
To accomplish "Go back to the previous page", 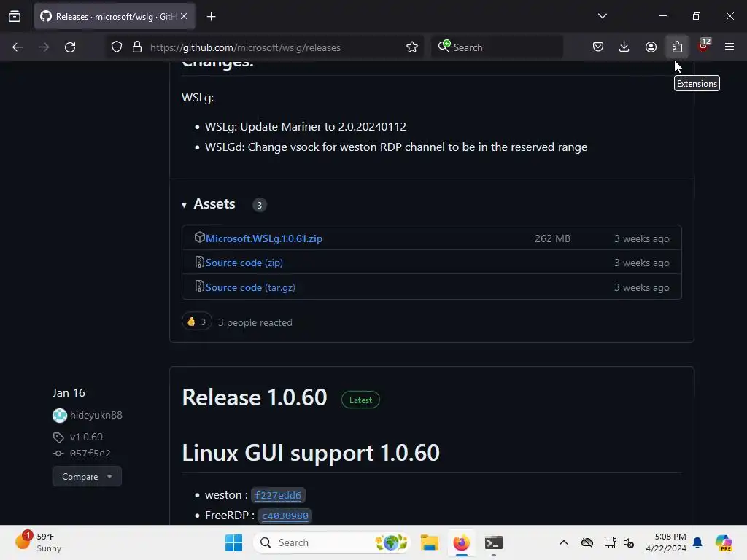I will click(18, 47).
